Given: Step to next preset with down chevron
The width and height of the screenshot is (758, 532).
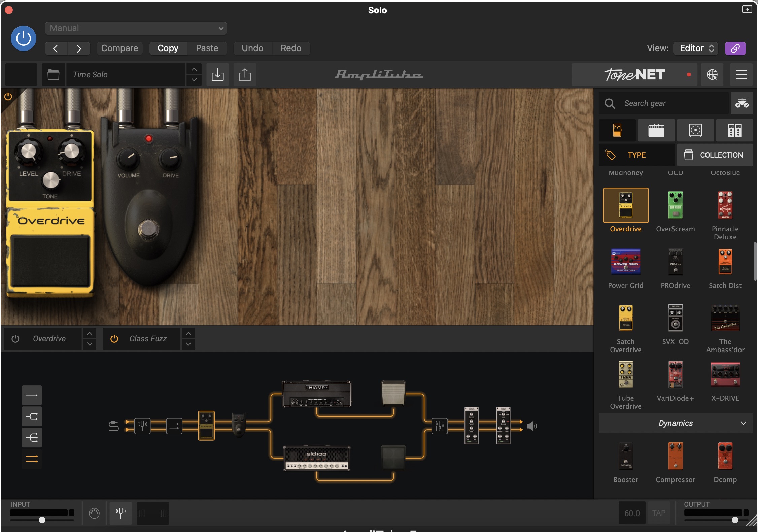Looking at the screenshot, I should click(x=194, y=80).
